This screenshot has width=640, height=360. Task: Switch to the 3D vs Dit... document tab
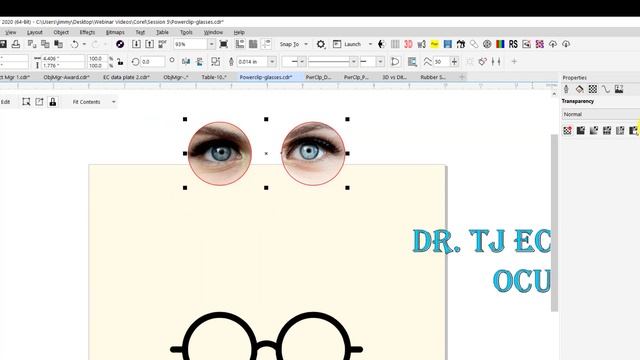(x=394, y=77)
